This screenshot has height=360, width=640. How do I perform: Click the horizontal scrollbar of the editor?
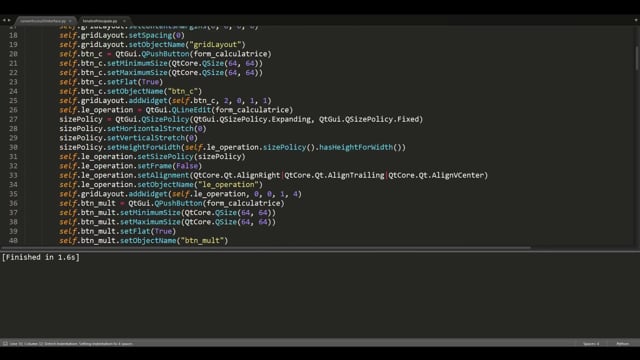(x=265, y=248)
